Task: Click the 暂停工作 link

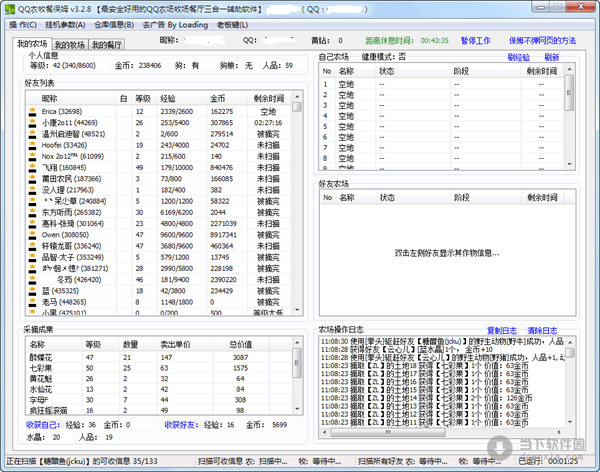Action: pyautogui.click(x=475, y=40)
